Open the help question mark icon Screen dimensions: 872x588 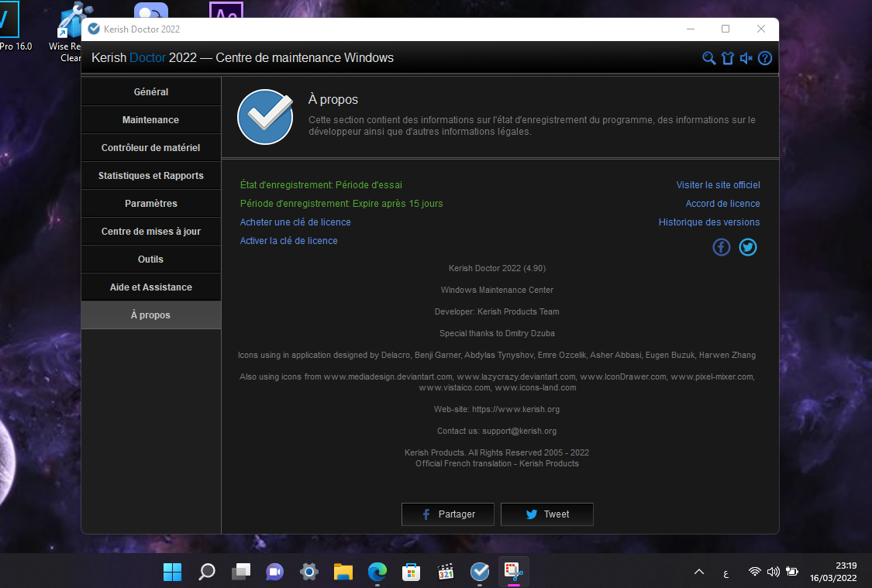(765, 58)
